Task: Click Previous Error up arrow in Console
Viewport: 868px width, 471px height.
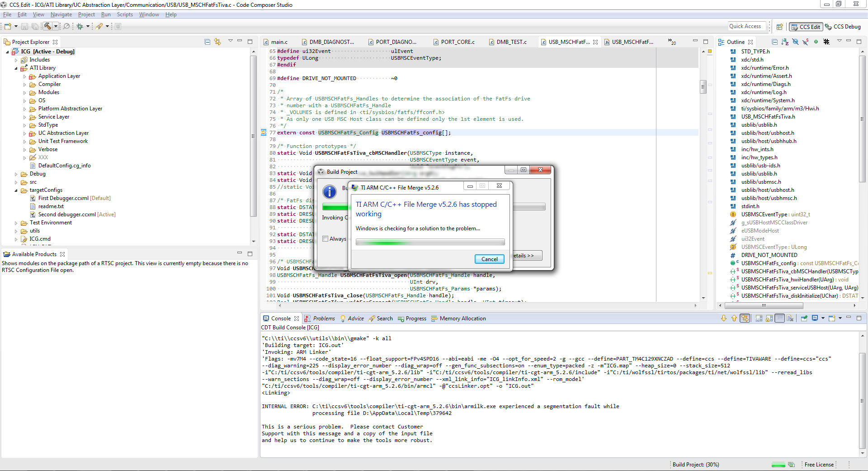Action: 734,318
